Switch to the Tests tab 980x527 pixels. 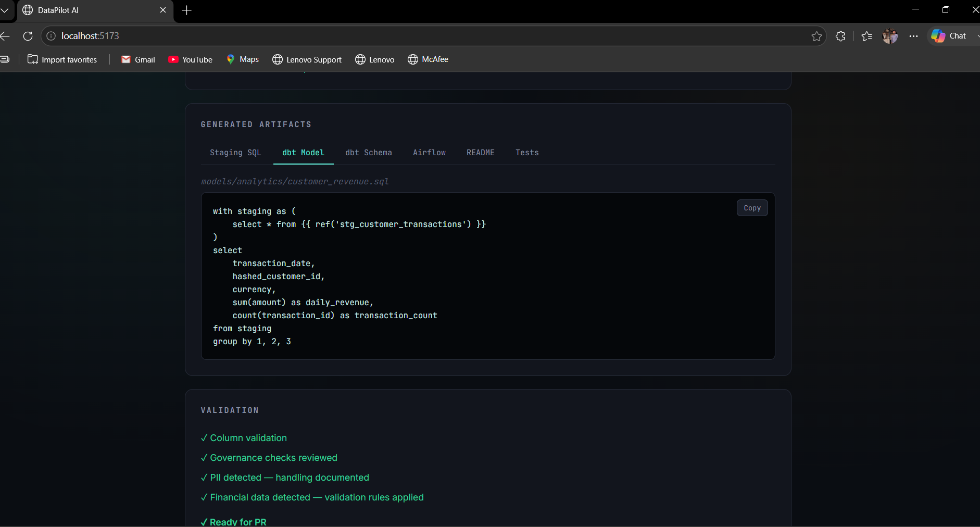tap(527, 153)
